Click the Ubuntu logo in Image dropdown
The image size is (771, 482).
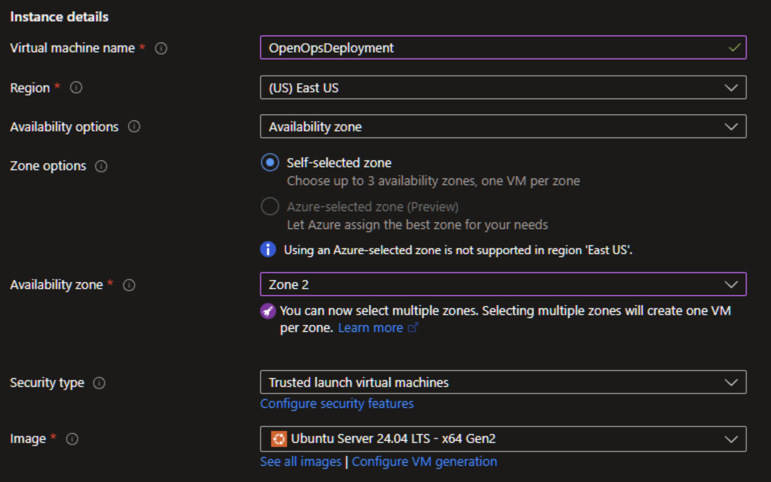279,439
